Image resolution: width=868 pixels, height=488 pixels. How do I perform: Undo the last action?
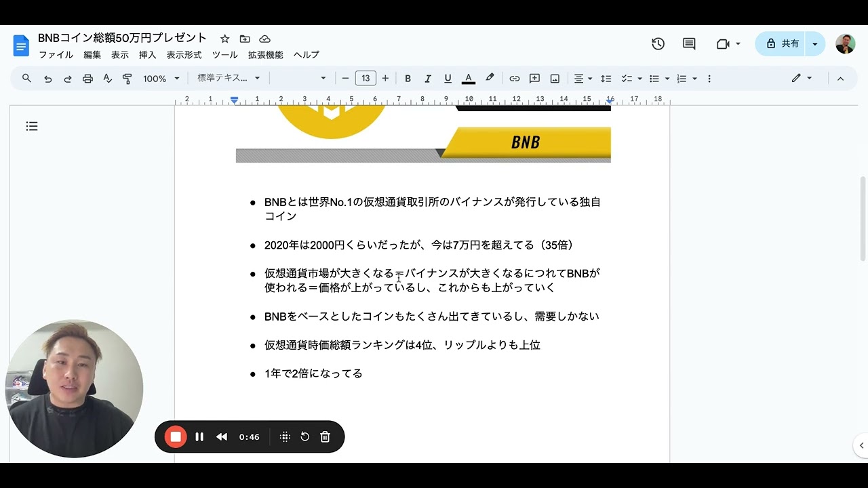[x=47, y=79]
